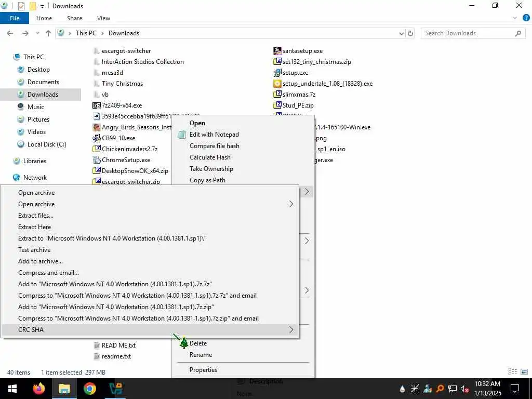
Task: Select the setup.exe file icon
Action: (x=277, y=73)
